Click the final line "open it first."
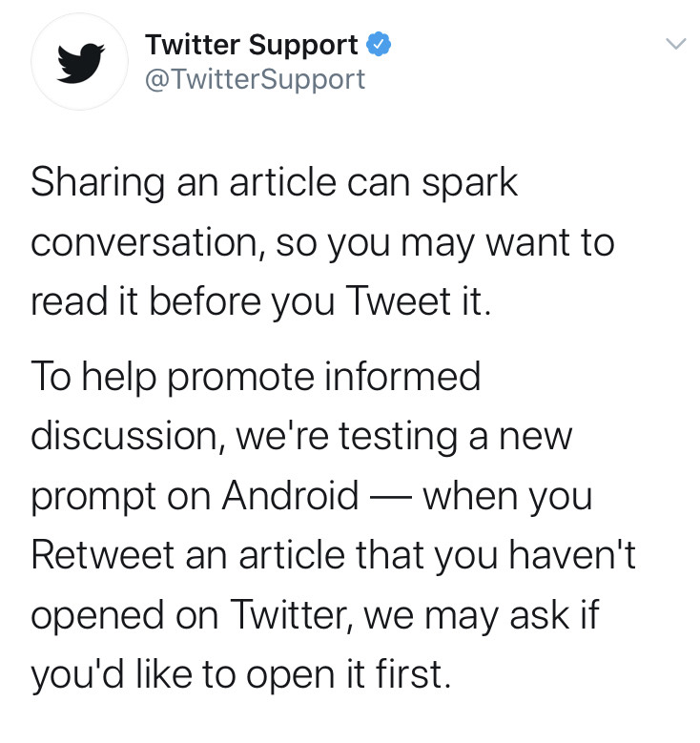This screenshot has width=700, height=743. coord(348,674)
